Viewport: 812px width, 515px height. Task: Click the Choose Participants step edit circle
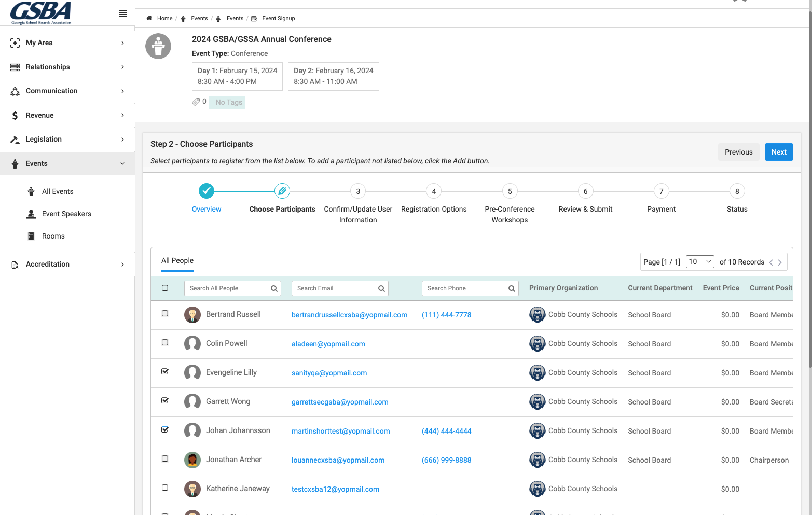282,191
